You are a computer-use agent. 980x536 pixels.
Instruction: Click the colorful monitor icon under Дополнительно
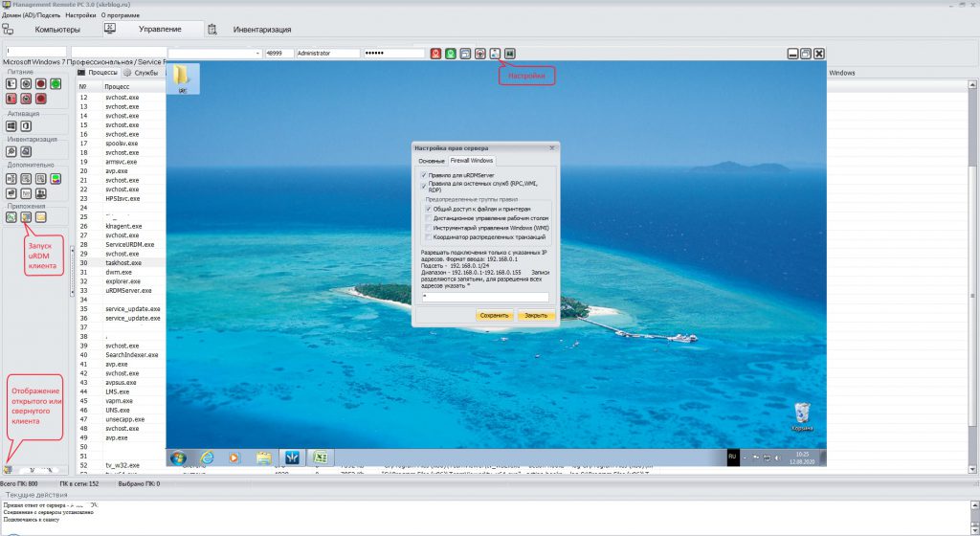click(x=56, y=179)
